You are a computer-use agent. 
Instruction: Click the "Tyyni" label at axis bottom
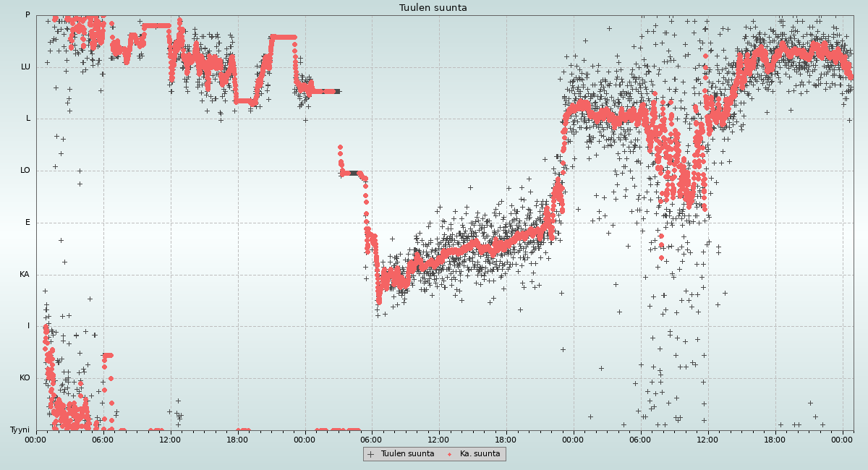pos(20,430)
